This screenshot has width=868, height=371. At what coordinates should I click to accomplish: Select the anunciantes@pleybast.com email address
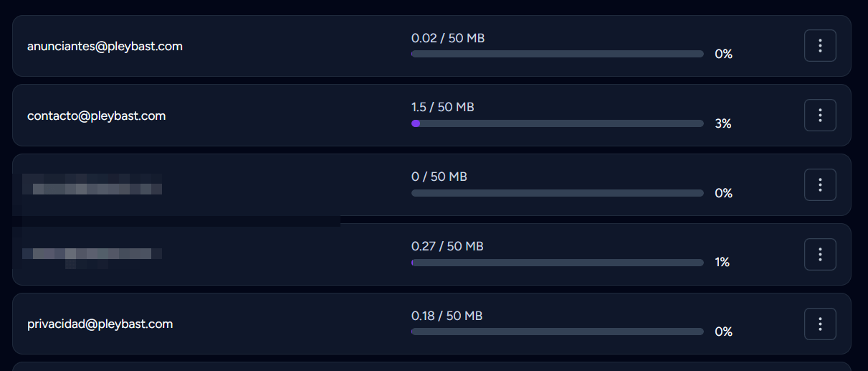[x=105, y=46]
